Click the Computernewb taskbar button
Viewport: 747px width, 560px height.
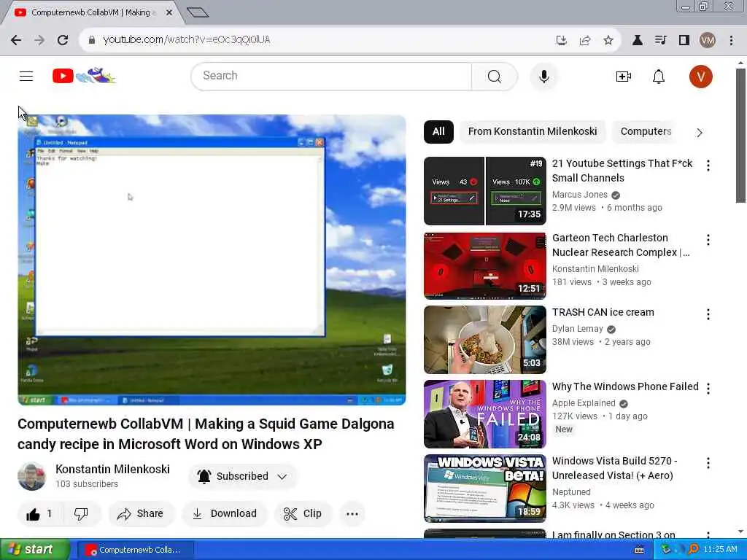pos(135,550)
